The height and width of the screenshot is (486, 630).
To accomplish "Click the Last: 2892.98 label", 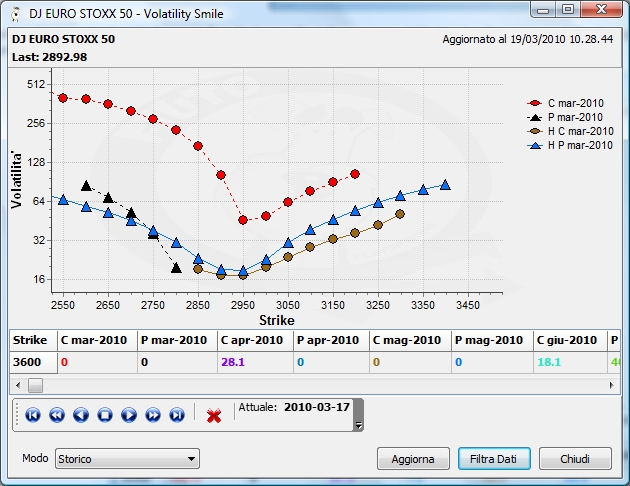I will (49, 57).
